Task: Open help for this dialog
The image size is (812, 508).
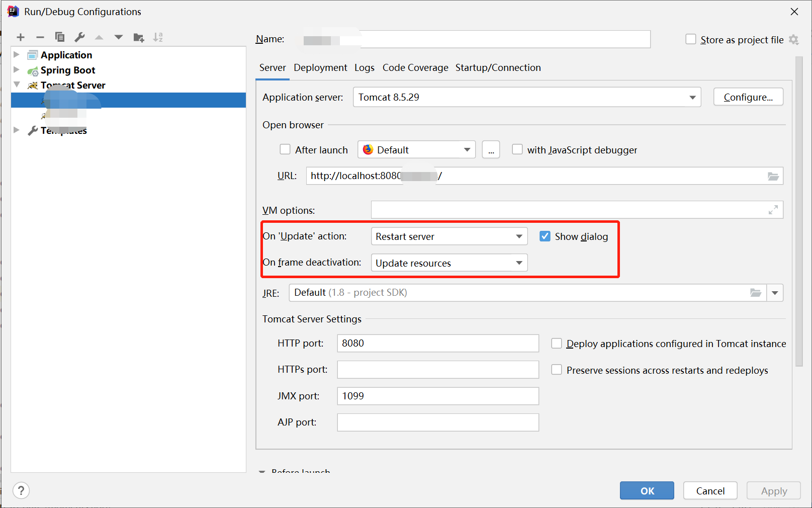Action: 21,490
